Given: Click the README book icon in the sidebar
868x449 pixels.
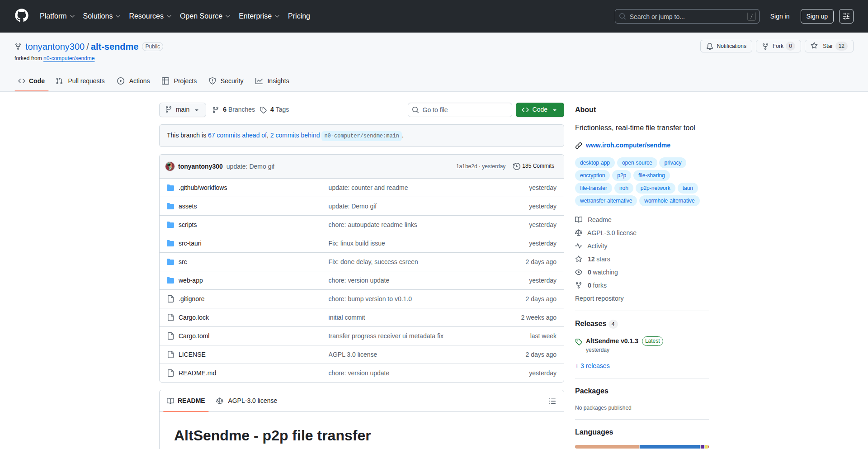Looking at the screenshot, I should (579, 220).
